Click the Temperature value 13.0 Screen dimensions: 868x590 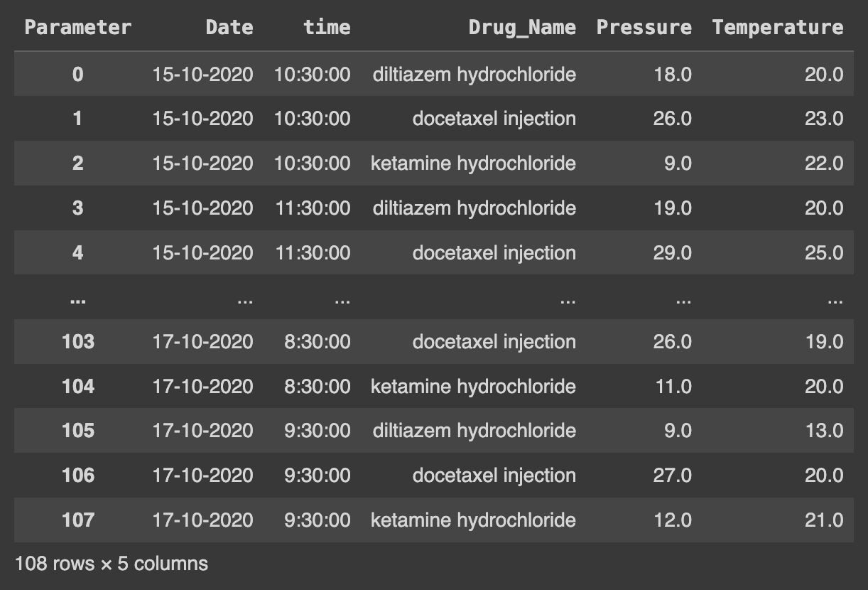(824, 431)
